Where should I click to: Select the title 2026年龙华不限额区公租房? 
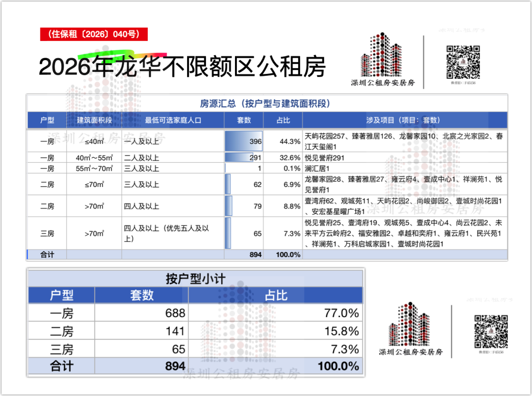(182, 66)
